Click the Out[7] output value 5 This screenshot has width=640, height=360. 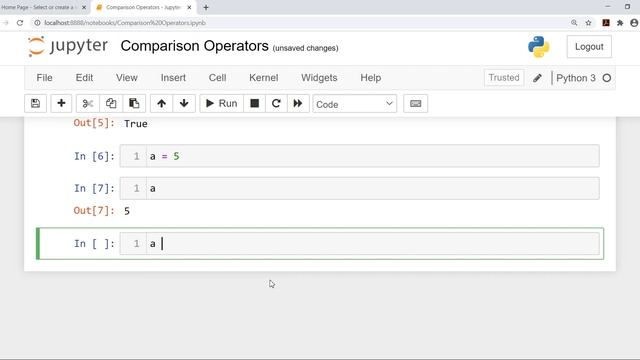point(127,211)
